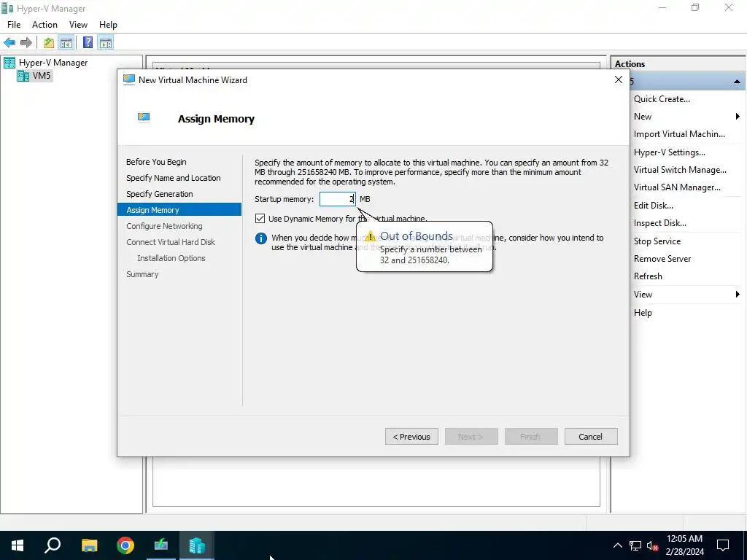This screenshot has height=560, width=747.
Task: Click Inspect Disk action
Action: (659, 223)
